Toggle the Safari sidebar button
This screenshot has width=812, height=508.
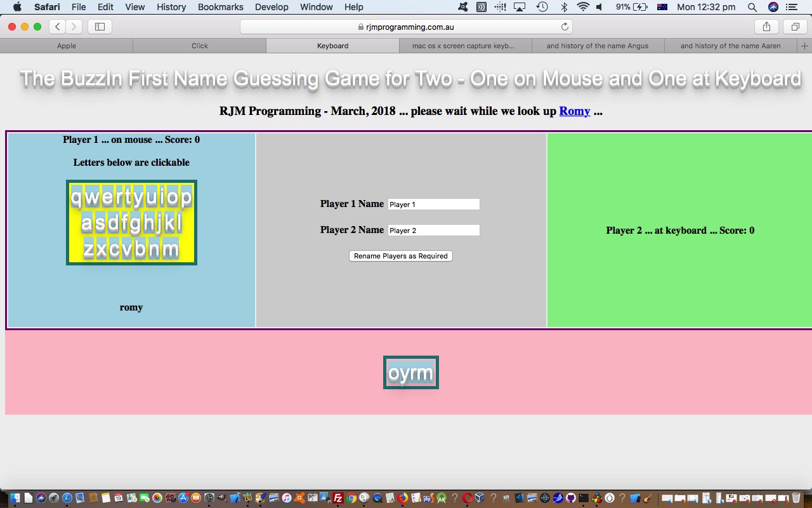(100, 27)
